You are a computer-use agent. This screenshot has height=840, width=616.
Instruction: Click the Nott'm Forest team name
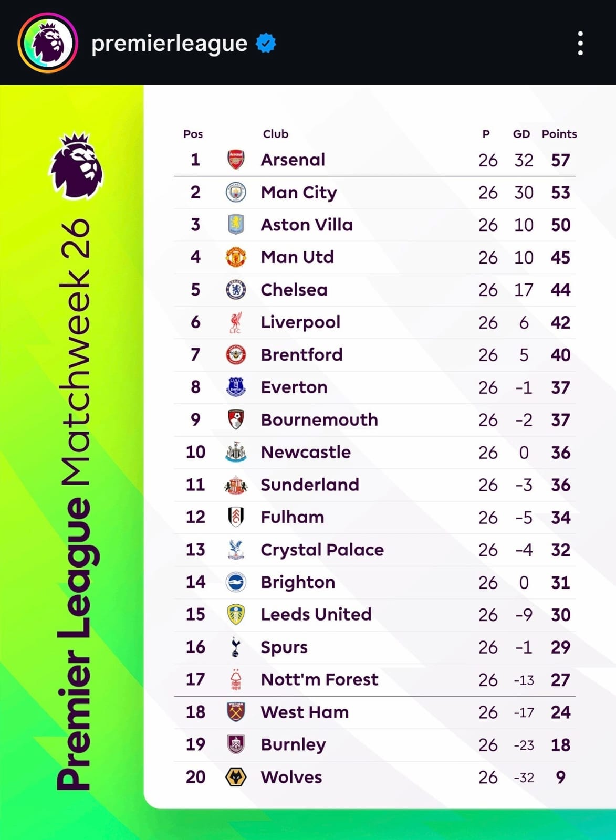point(319,680)
